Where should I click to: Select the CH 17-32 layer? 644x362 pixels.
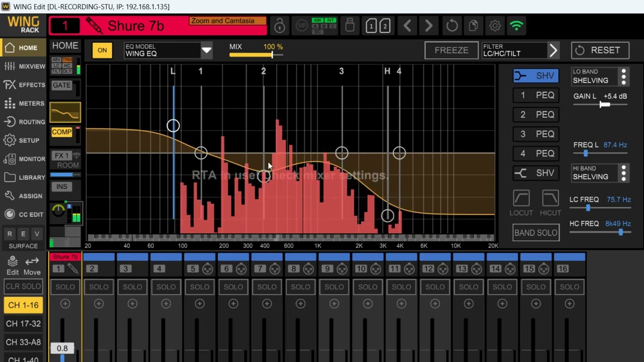tap(23, 324)
